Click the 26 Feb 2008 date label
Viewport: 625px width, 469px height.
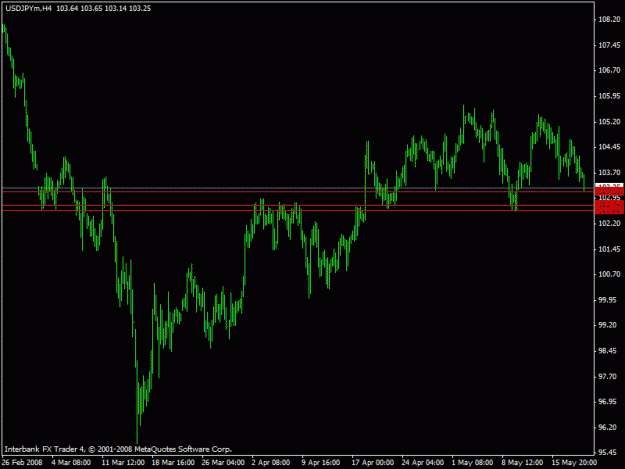[22, 463]
